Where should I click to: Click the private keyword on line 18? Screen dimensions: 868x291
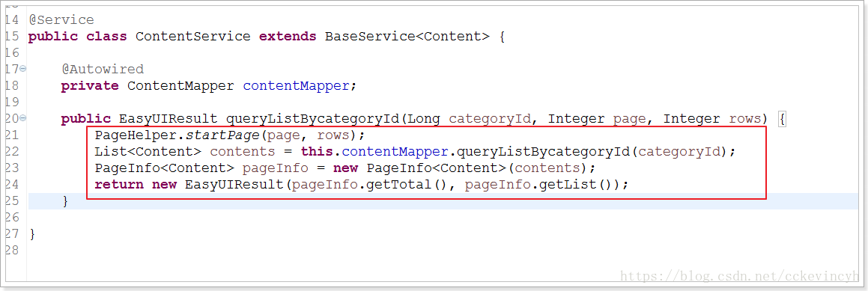click(90, 86)
